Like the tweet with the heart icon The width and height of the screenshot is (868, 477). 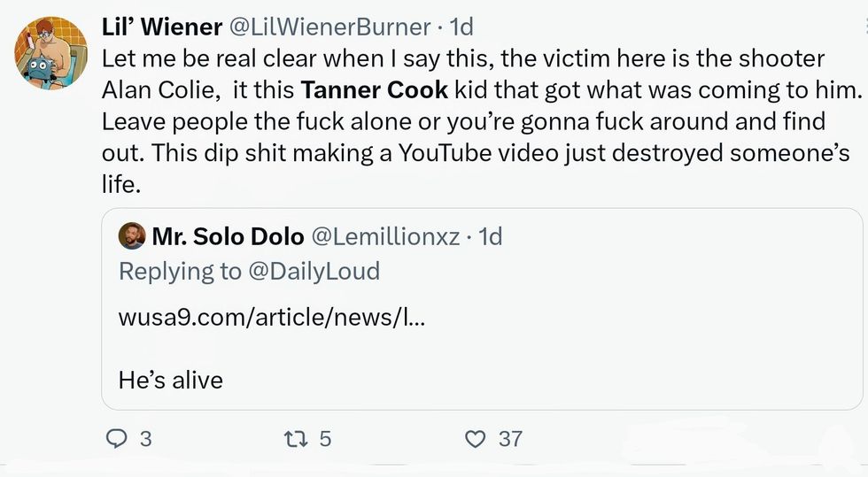pyautogui.click(x=476, y=438)
